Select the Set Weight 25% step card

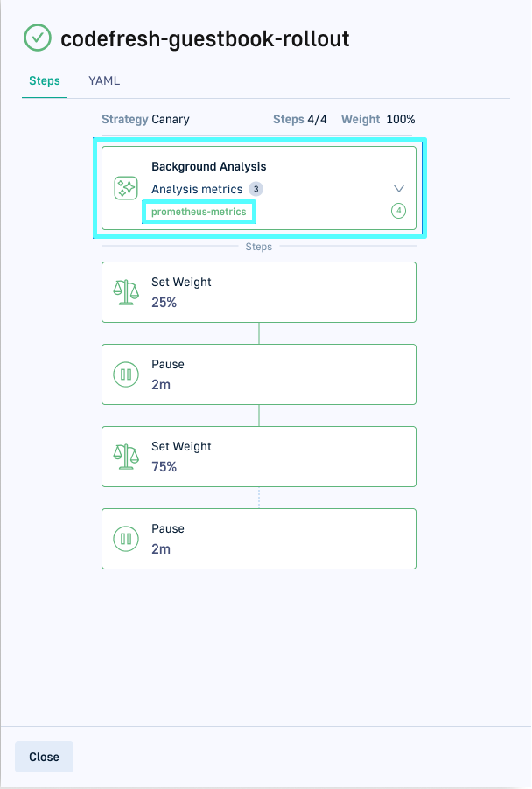pos(259,292)
